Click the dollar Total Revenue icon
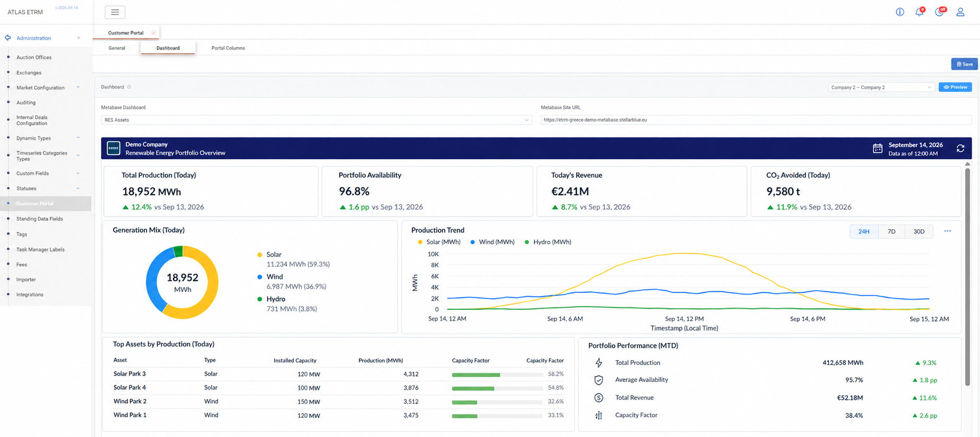Image resolution: width=980 pixels, height=437 pixels. 599,398
